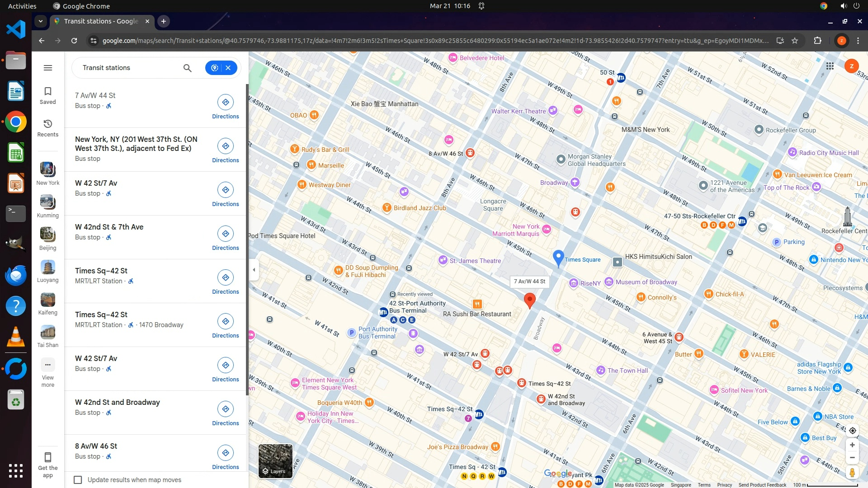Open the Street View pegman
Viewport: 868px width, 488px height.
click(852, 473)
